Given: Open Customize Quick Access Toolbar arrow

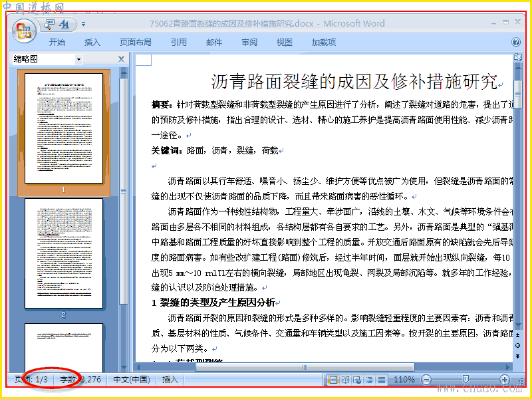Looking at the screenshot, I should click(x=84, y=24).
